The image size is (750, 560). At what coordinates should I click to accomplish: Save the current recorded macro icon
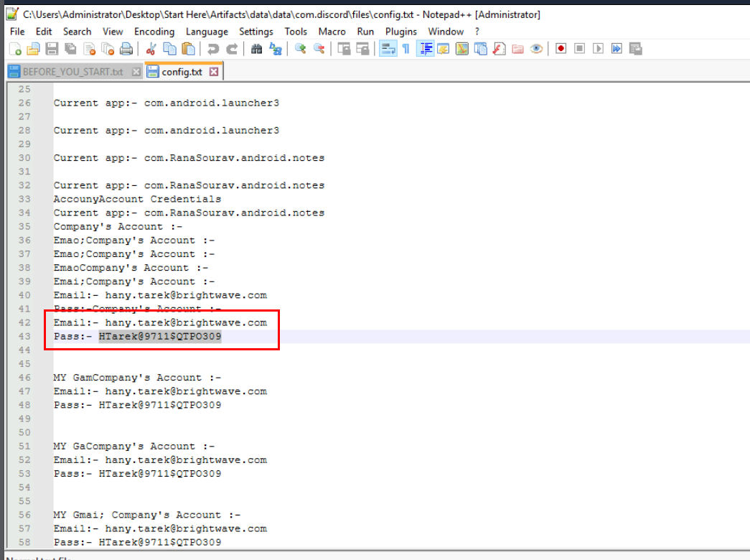click(x=636, y=49)
